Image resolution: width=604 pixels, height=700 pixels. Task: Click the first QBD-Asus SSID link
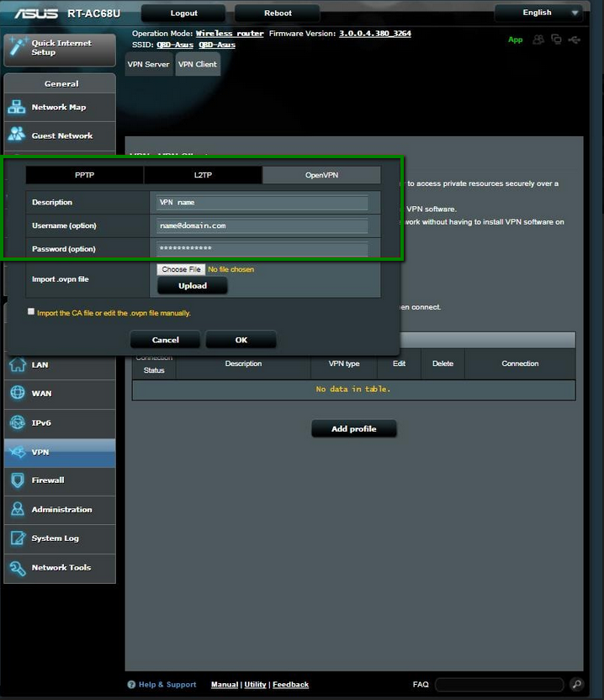(175, 45)
